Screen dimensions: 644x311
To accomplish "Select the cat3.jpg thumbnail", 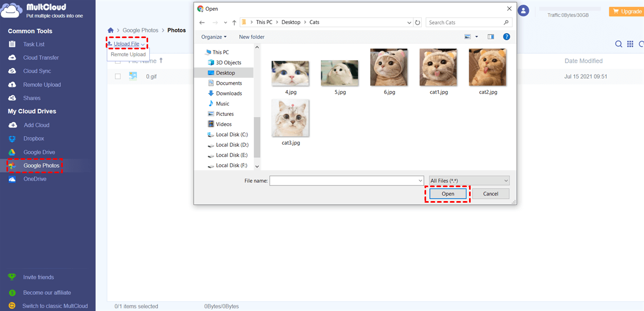I will 290,118.
